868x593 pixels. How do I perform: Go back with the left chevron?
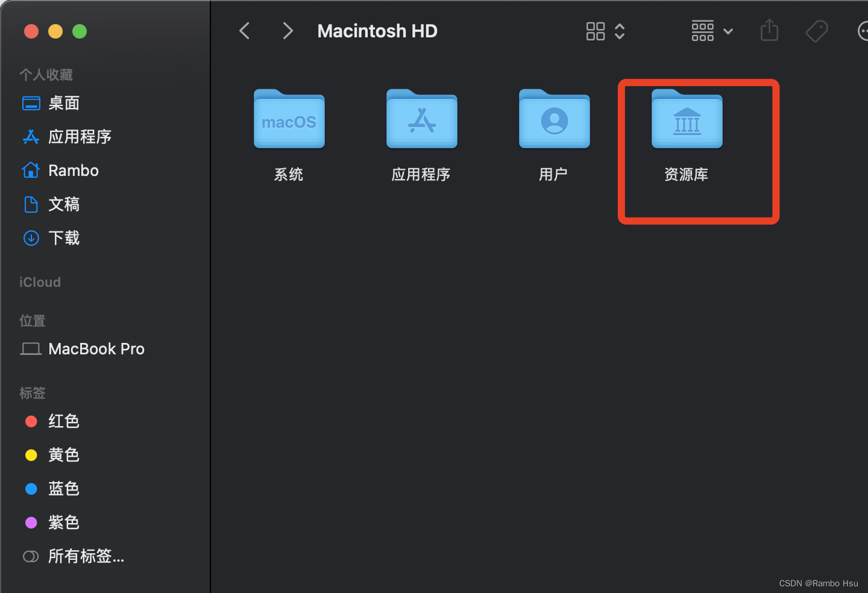pos(244,31)
